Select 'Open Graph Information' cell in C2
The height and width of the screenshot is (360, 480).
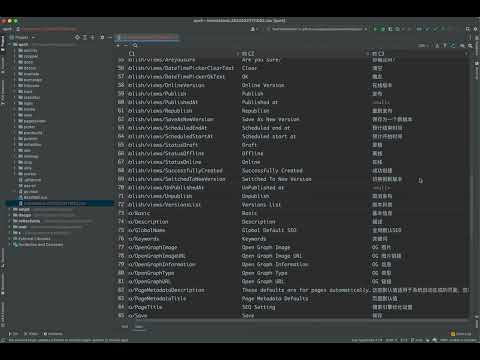[275, 265]
